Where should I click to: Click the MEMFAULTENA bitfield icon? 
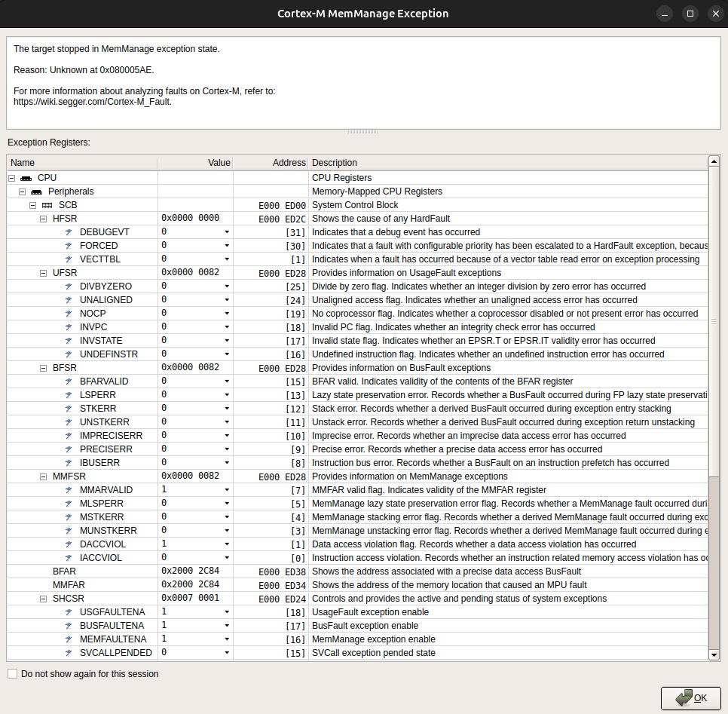point(69,639)
